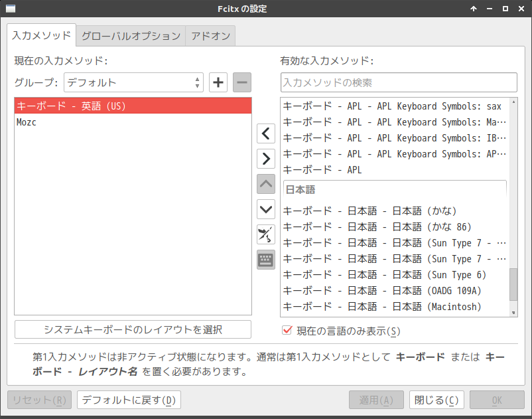Move selected input method down
Screen dimensions: 532x419
[265, 209]
